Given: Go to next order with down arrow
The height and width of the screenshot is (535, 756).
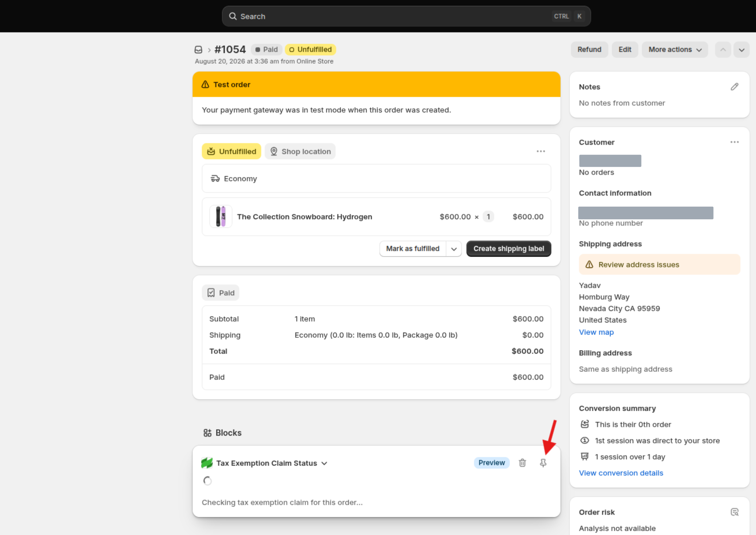Looking at the screenshot, I should click(x=741, y=50).
